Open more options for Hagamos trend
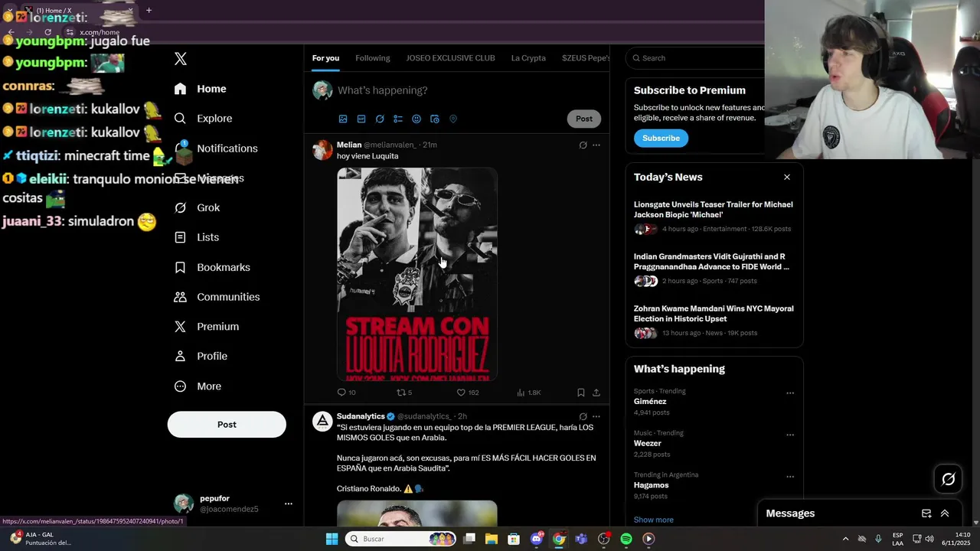980x551 pixels. tap(790, 477)
